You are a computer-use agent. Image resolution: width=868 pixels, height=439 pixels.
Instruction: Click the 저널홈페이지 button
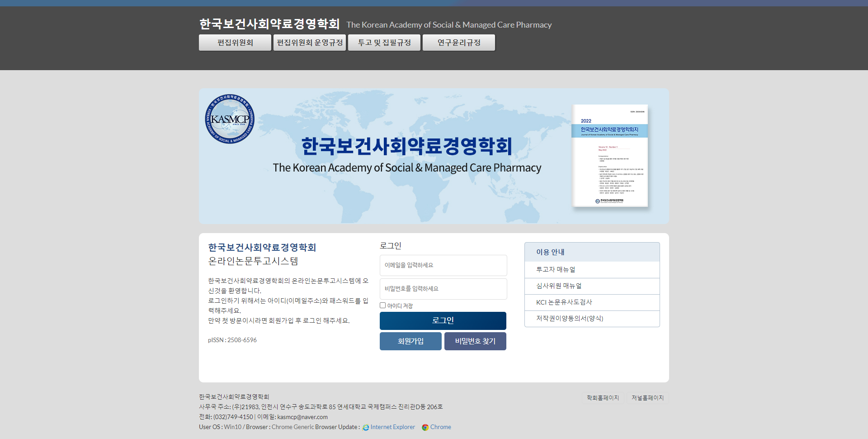coord(647,398)
